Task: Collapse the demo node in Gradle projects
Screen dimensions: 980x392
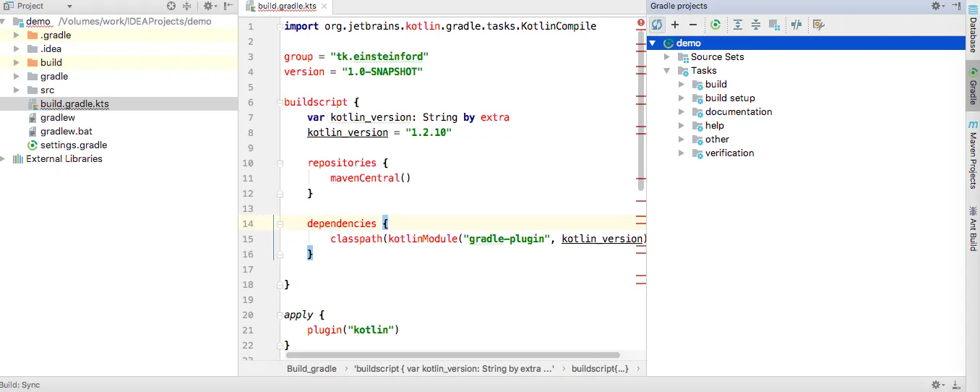Action: pos(653,43)
